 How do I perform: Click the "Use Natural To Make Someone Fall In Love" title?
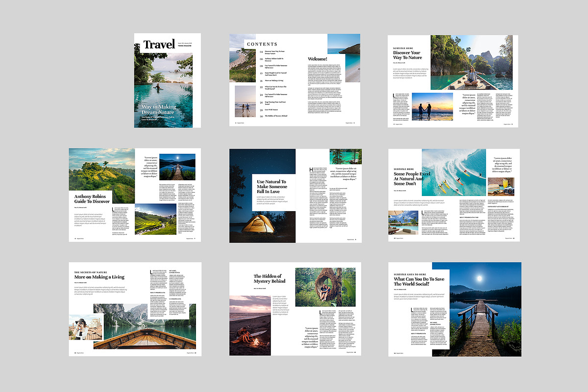pos(271,188)
